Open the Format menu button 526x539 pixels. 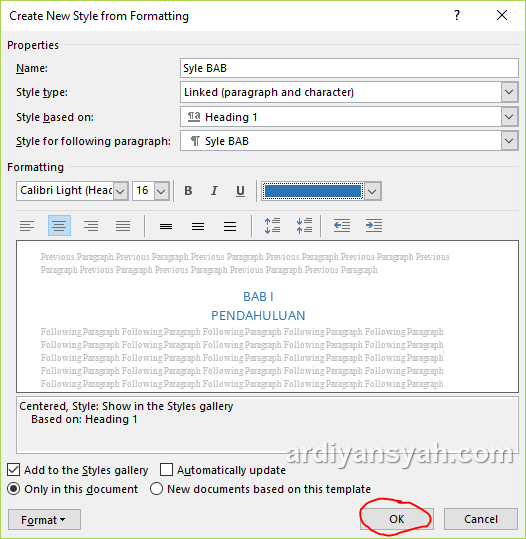(x=44, y=519)
